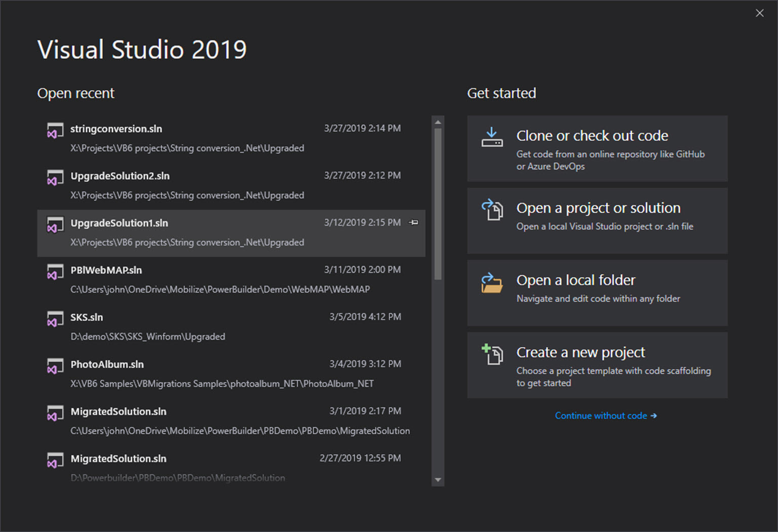Click the solution icon beside PBIWebMAP.sln

[x=55, y=272]
